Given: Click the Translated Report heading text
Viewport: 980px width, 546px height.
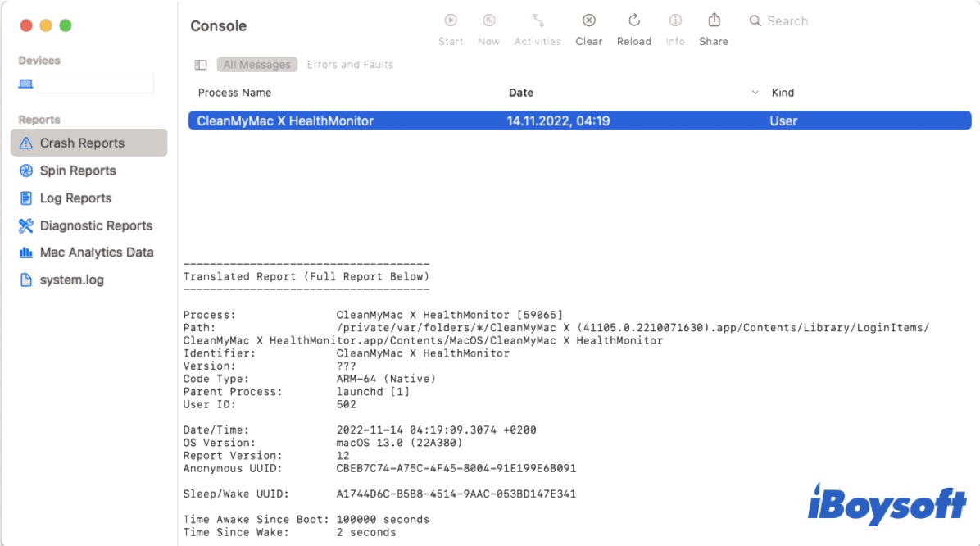Looking at the screenshot, I should (x=306, y=276).
